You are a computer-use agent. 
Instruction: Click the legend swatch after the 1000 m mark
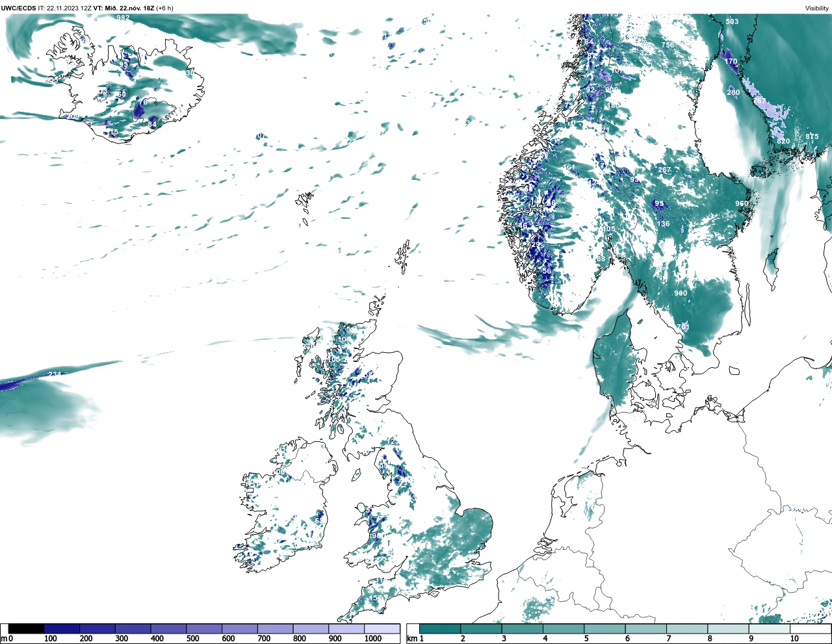(x=382, y=629)
